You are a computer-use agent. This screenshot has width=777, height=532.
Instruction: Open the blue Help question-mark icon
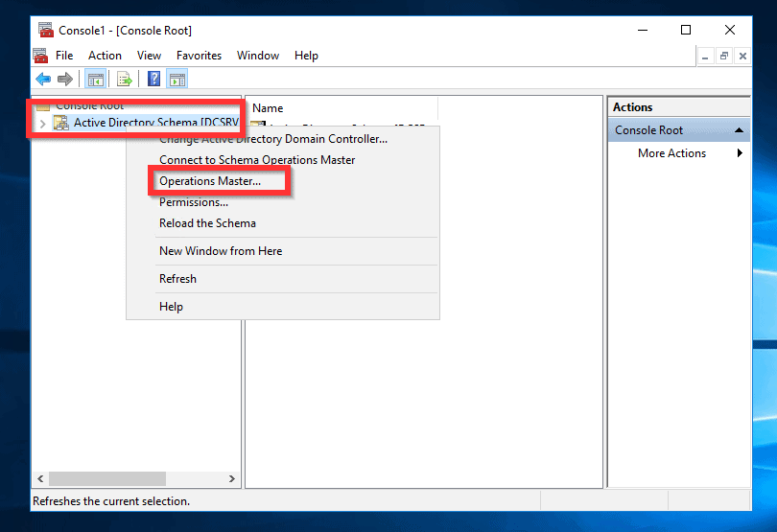[154, 79]
